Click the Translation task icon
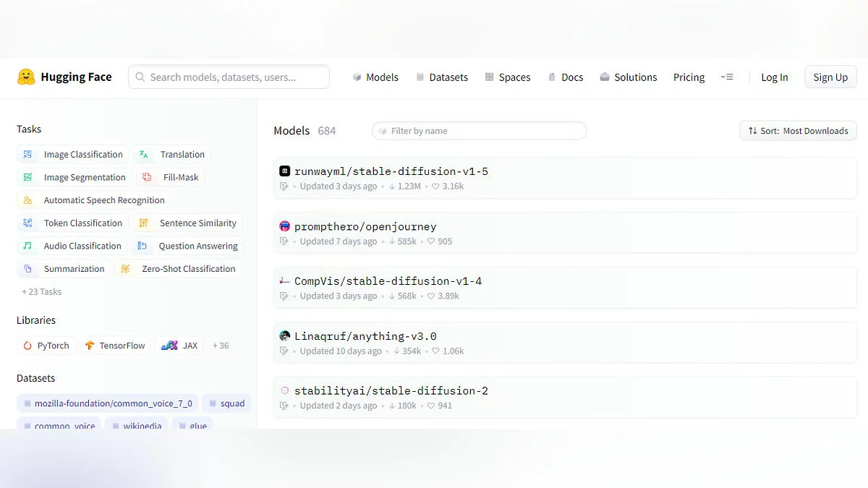 [x=144, y=155]
